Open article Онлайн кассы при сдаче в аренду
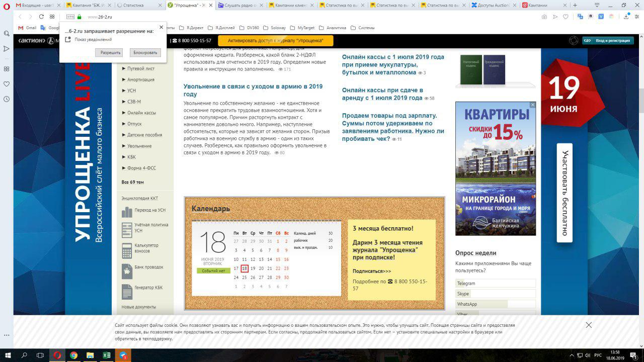The image size is (644, 362). point(383,94)
